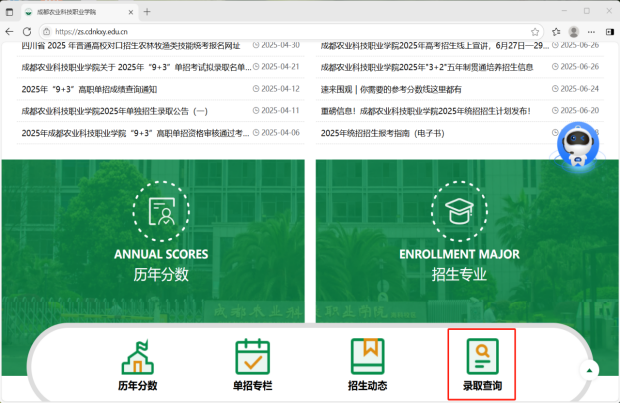Viewport: 621px width, 404px height.
Task: Click 招生动态 label in bottom navigation
Action: click(x=368, y=386)
